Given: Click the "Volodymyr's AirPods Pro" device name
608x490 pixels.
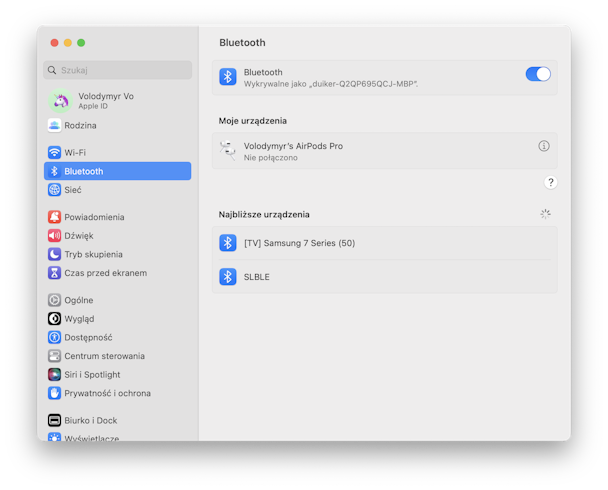Looking at the screenshot, I should (293, 146).
